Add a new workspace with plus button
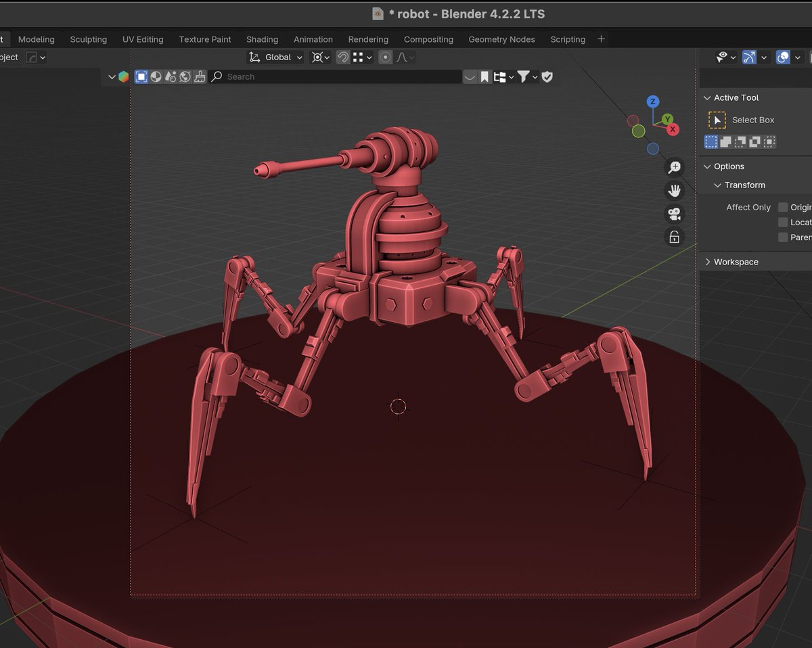The width and height of the screenshot is (812, 648). pos(601,39)
